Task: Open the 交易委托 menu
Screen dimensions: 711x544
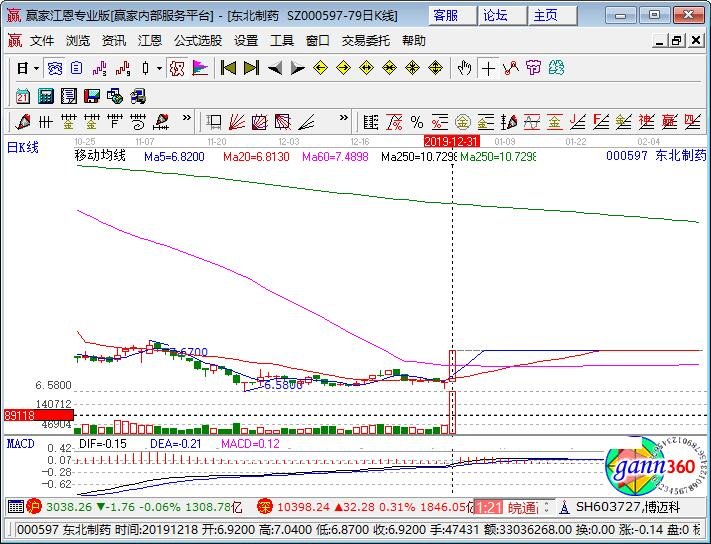Action: (366, 41)
